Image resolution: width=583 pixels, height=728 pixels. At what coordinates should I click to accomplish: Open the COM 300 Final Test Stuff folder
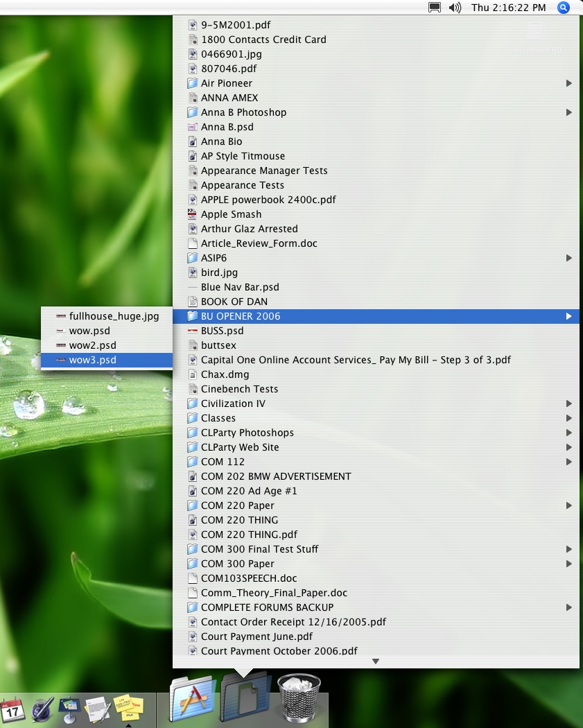(376, 549)
